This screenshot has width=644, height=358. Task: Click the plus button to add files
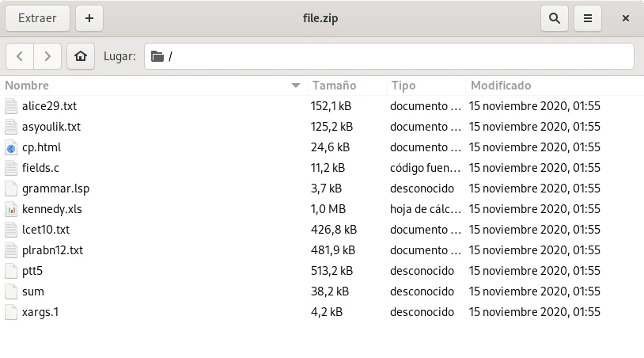point(89,18)
